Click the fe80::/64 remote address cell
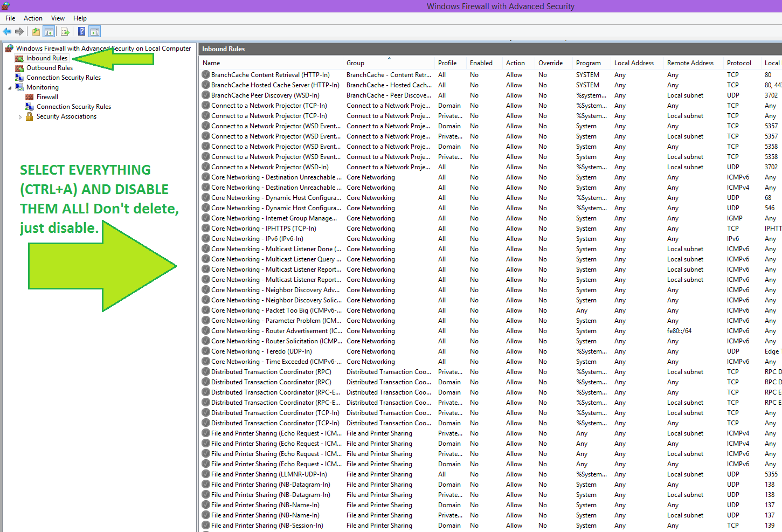782x532 pixels. click(x=679, y=331)
